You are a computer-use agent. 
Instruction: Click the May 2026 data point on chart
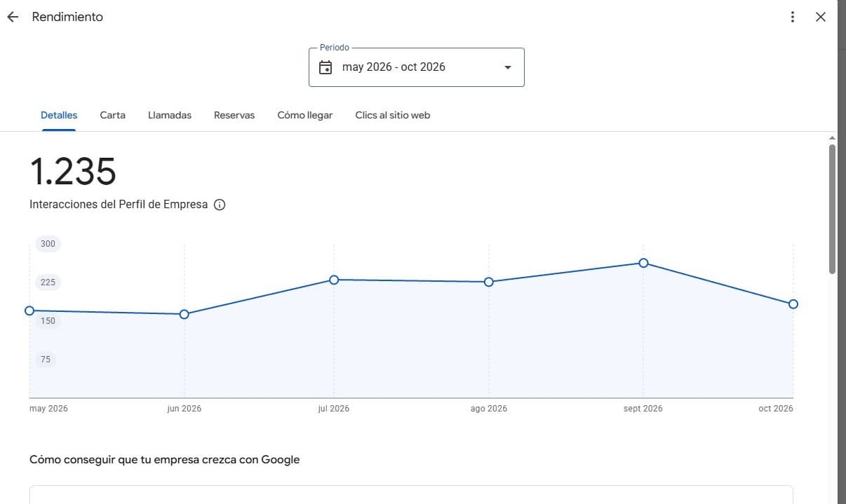(29, 311)
